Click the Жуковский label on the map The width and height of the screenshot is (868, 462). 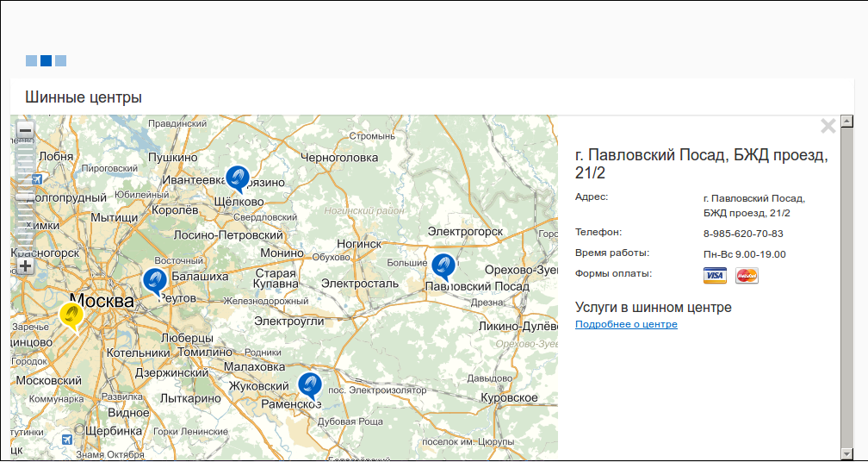click(x=259, y=386)
